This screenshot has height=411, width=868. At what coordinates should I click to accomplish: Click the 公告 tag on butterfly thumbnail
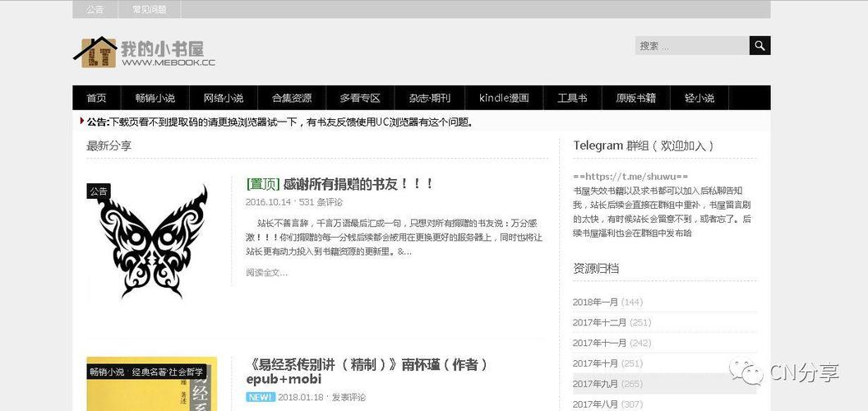[99, 191]
